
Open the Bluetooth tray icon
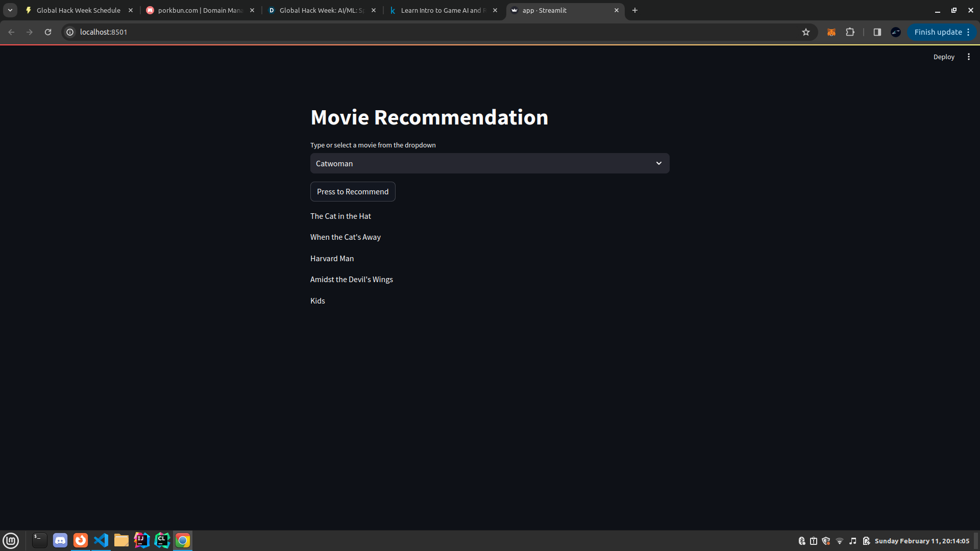tap(802, 541)
